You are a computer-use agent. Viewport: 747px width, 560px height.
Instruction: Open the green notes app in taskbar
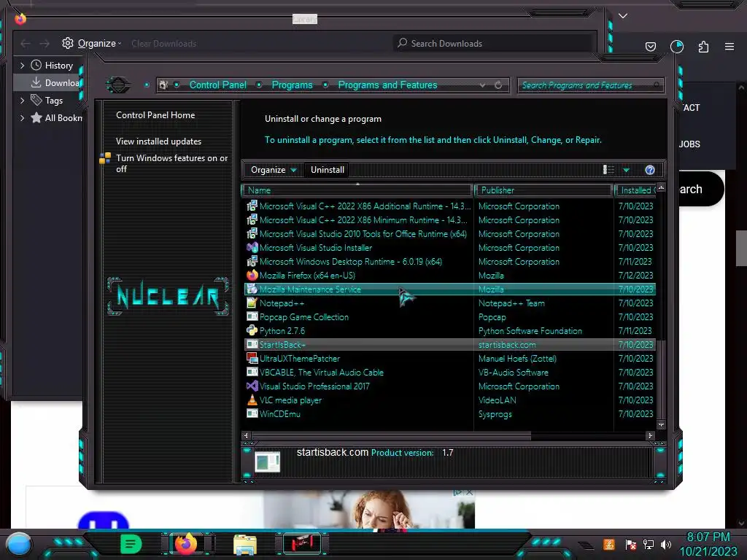[x=131, y=544]
